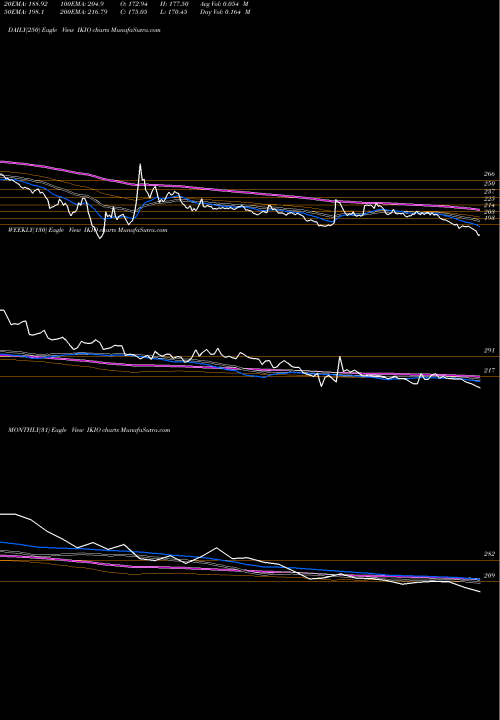500x720 pixels.
Task: Click the 266 price label on daily chart
Action: click(489, 174)
